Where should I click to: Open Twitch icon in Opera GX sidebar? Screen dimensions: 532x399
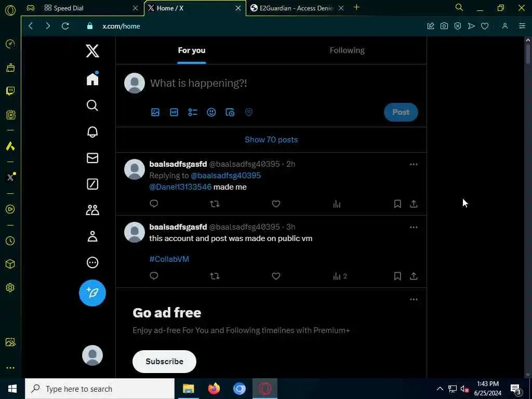click(x=10, y=91)
